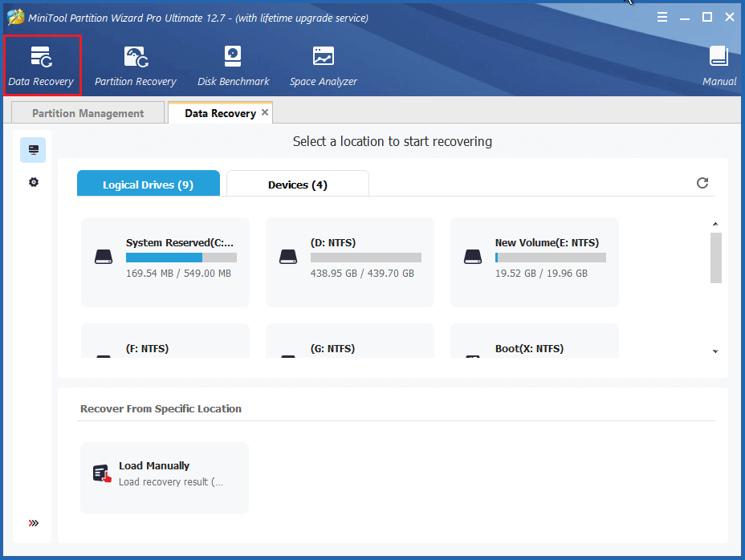
Task: Expand the sidebar with the red double-chevron
Action: [x=33, y=523]
